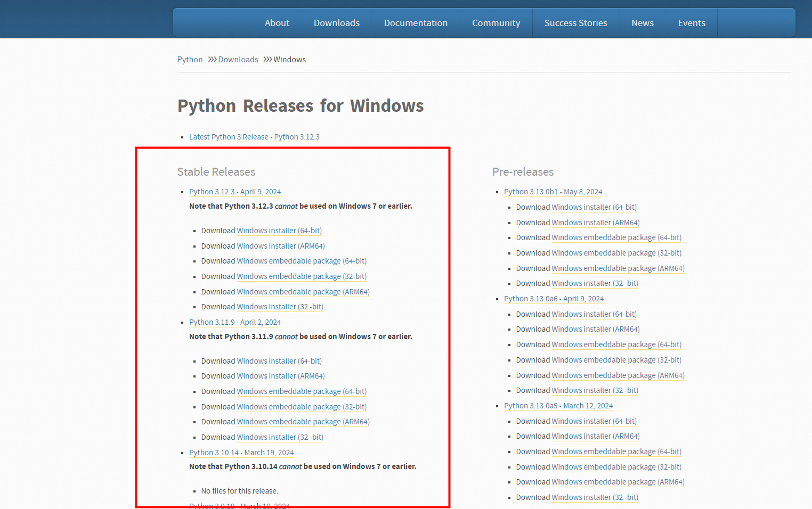The image size is (812, 509).
Task: Open the About menu in navigation bar
Action: [x=277, y=23]
